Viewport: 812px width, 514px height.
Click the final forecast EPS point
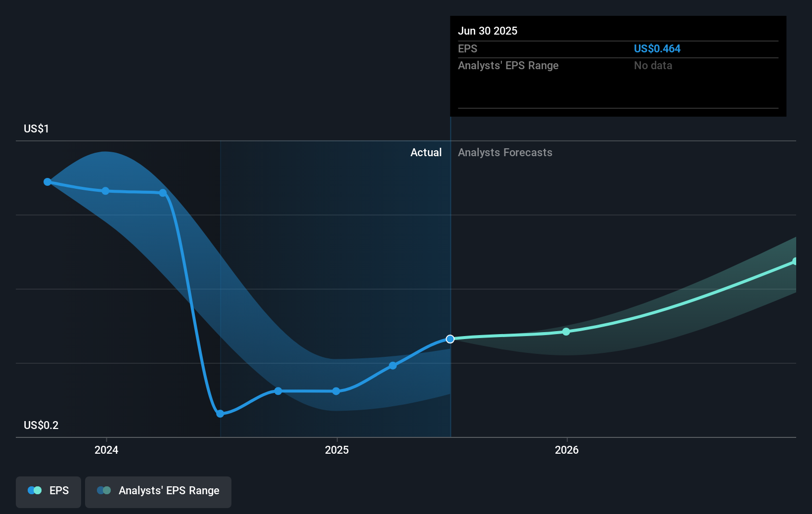pos(795,261)
